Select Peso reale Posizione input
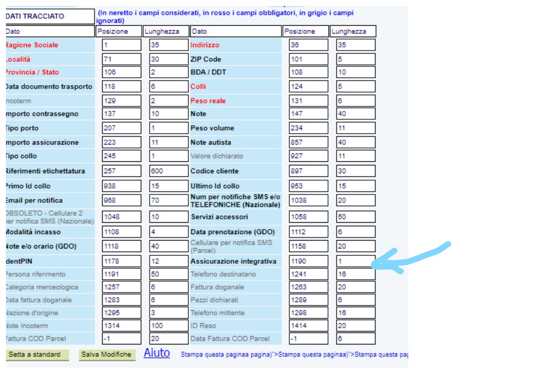The height and width of the screenshot is (392, 556). click(x=309, y=101)
